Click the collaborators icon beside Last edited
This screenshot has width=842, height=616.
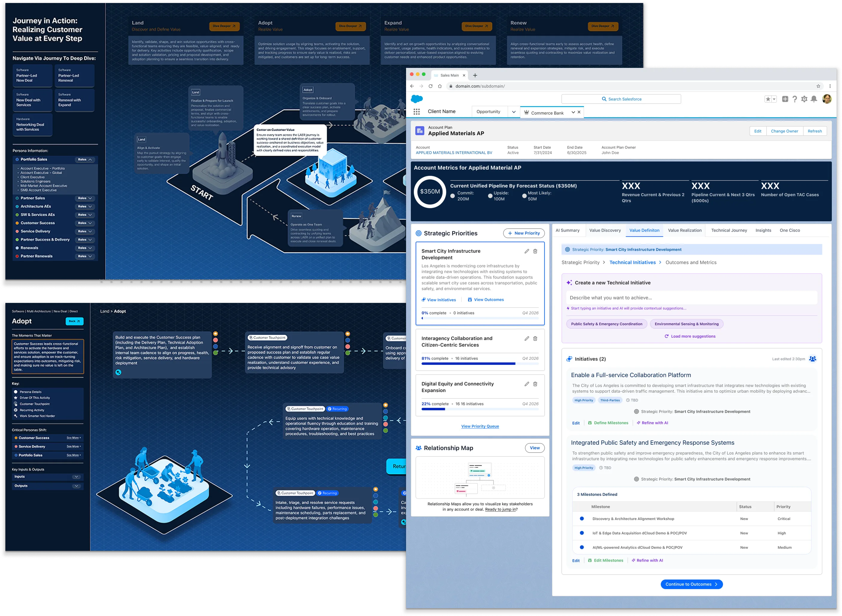coord(813,359)
